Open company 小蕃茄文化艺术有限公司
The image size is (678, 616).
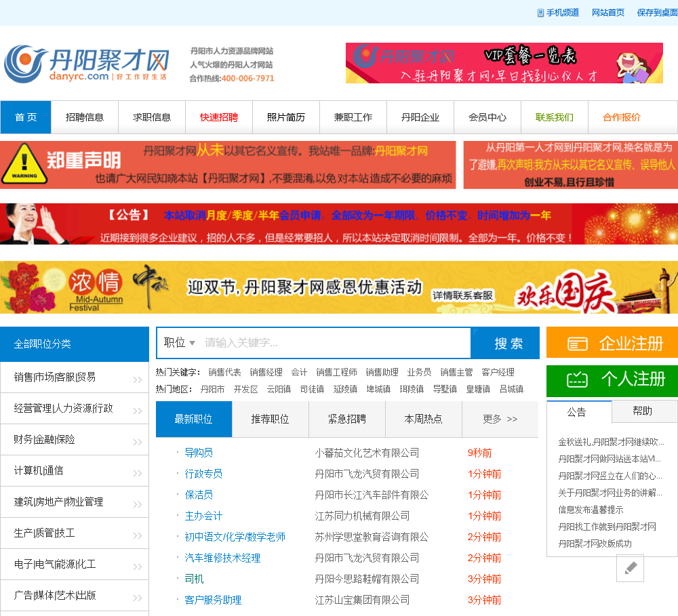coord(367,453)
